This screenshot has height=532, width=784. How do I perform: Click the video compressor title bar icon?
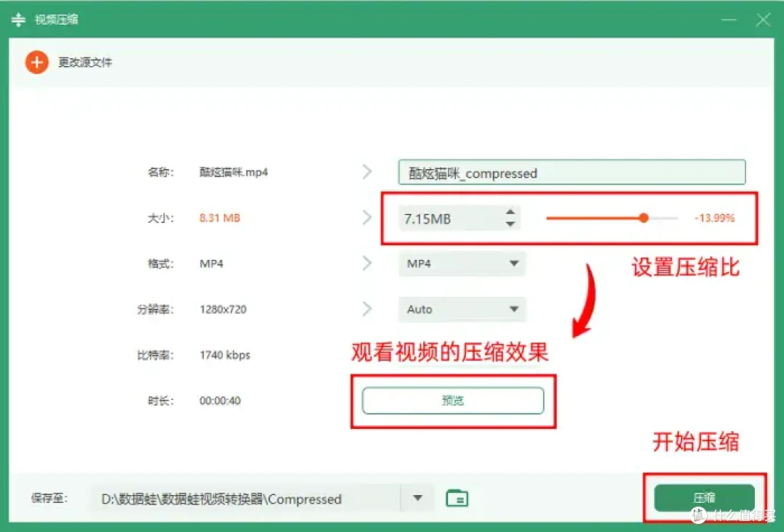pyautogui.click(x=18, y=20)
